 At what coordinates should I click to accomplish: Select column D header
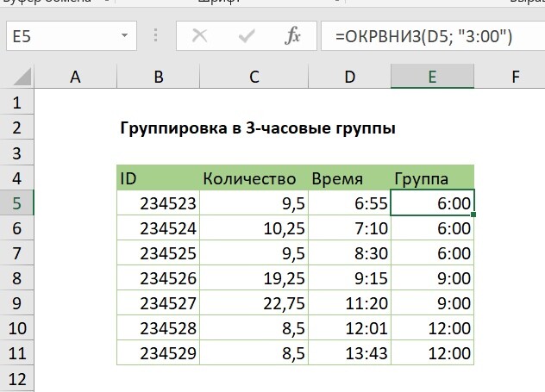coord(349,77)
